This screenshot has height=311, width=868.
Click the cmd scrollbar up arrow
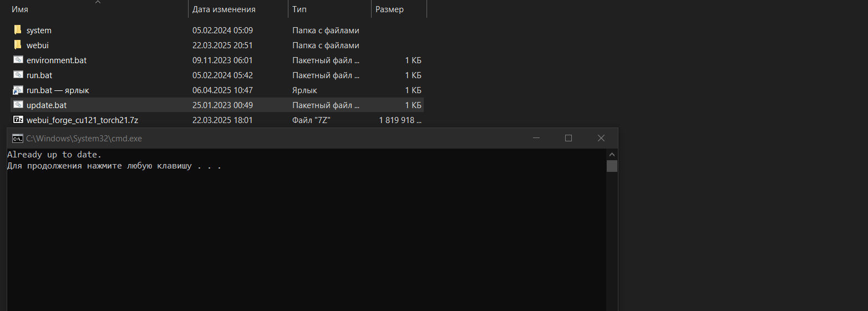[612, 154]
